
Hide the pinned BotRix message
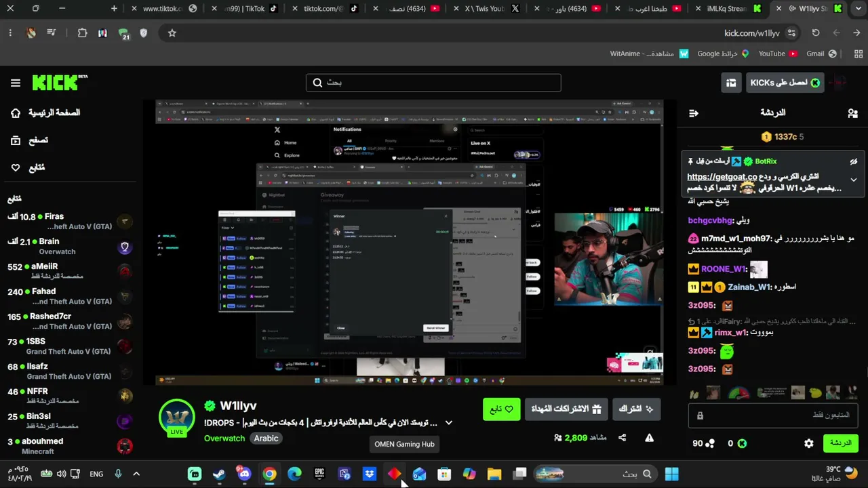tap(854, 161)
